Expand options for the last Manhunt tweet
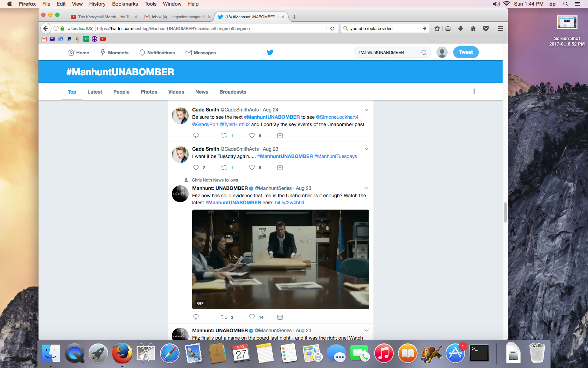The width and height of the screenshot is (588, 368). 366,330
